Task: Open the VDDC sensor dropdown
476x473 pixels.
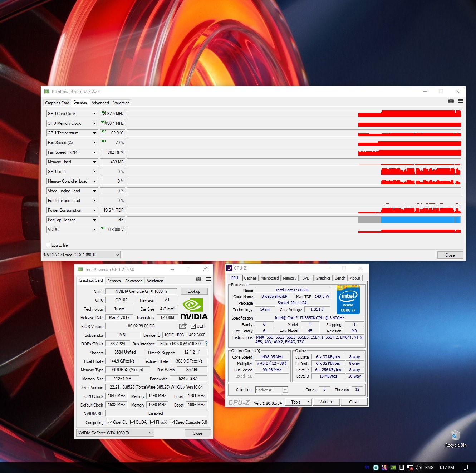Action: (94, 230)
